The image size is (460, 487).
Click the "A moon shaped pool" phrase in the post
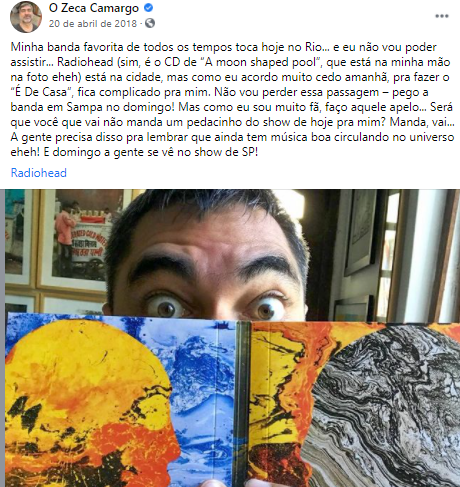262,62
